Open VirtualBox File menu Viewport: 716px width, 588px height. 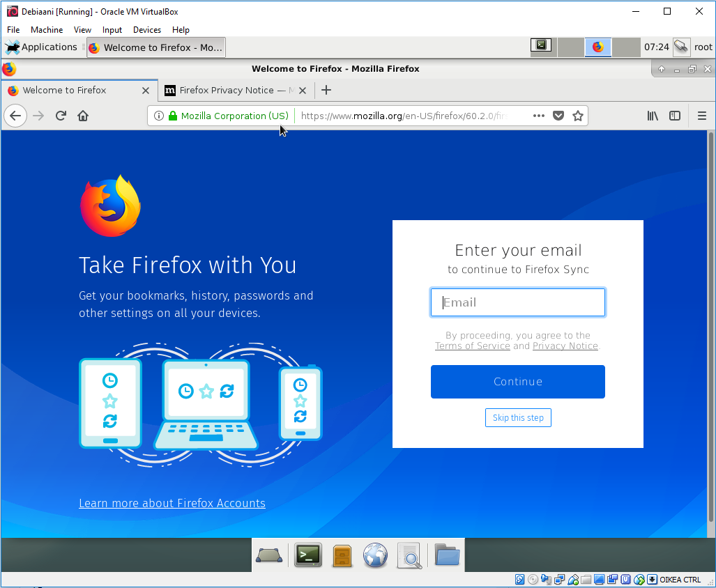[13, 30]
